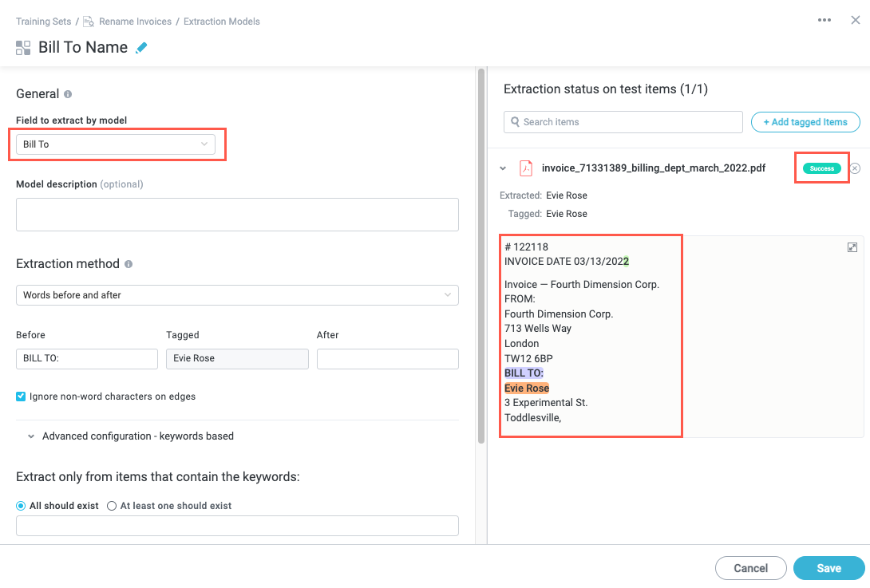Toggle Ignore non-word characters on edges checkbox
Screen dimensions: 870x588
click(22, 397)
